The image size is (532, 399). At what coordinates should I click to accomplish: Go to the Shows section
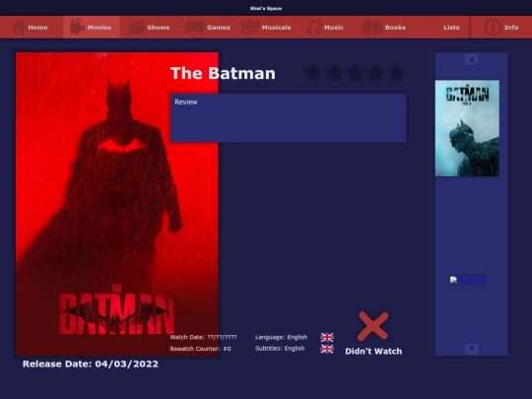[x=150, y=28]
